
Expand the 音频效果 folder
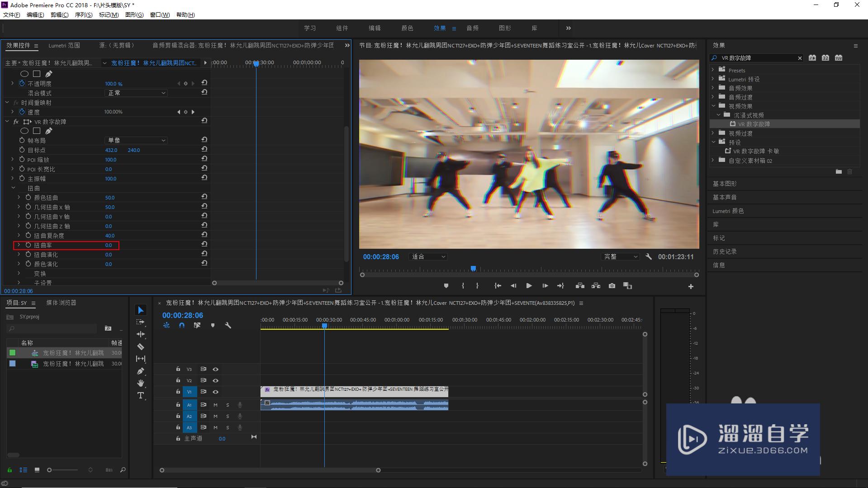pos(713,88)
